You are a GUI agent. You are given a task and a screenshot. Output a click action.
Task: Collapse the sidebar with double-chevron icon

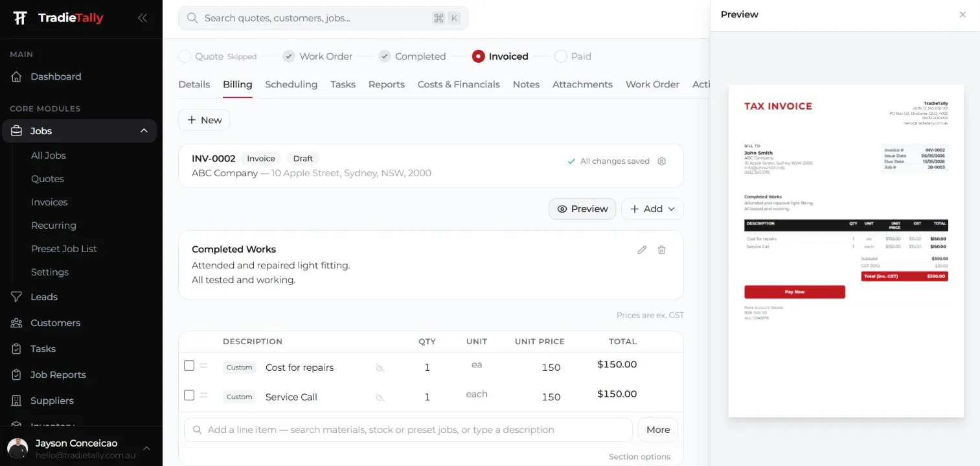coord(142,18)
